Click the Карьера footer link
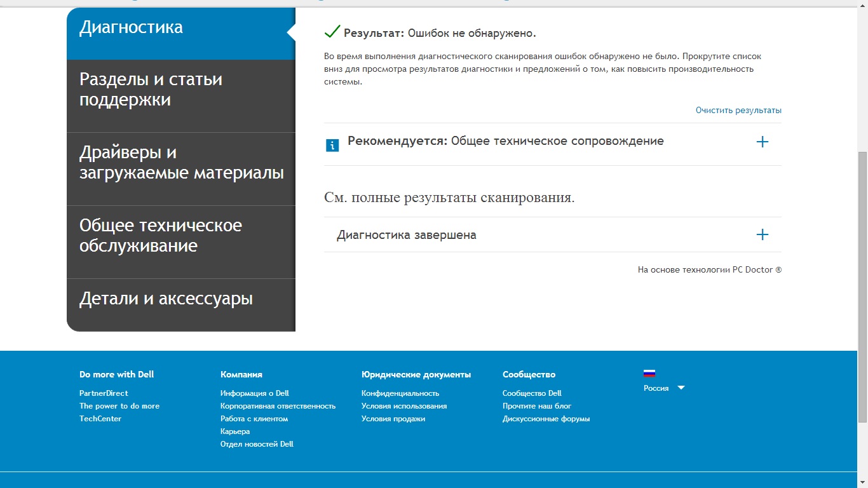This screenshot has height=488, width=868. click(235, 431)
